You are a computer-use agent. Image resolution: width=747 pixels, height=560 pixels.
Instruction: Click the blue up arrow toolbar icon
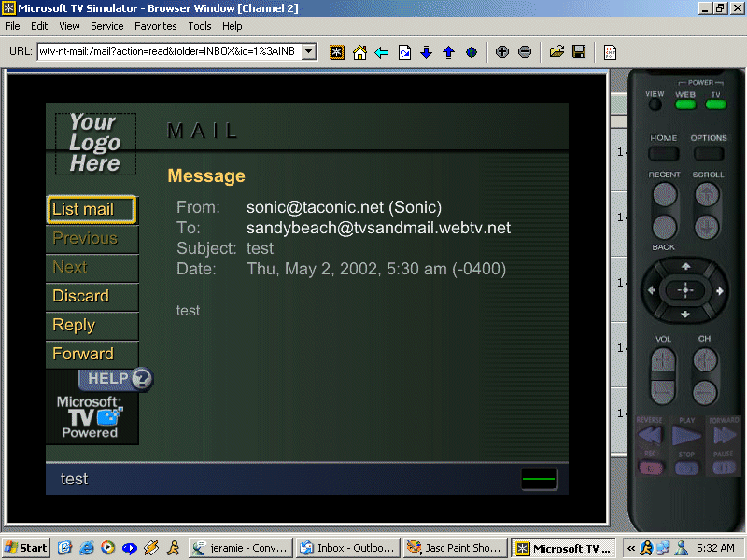[x=449, y=52]
